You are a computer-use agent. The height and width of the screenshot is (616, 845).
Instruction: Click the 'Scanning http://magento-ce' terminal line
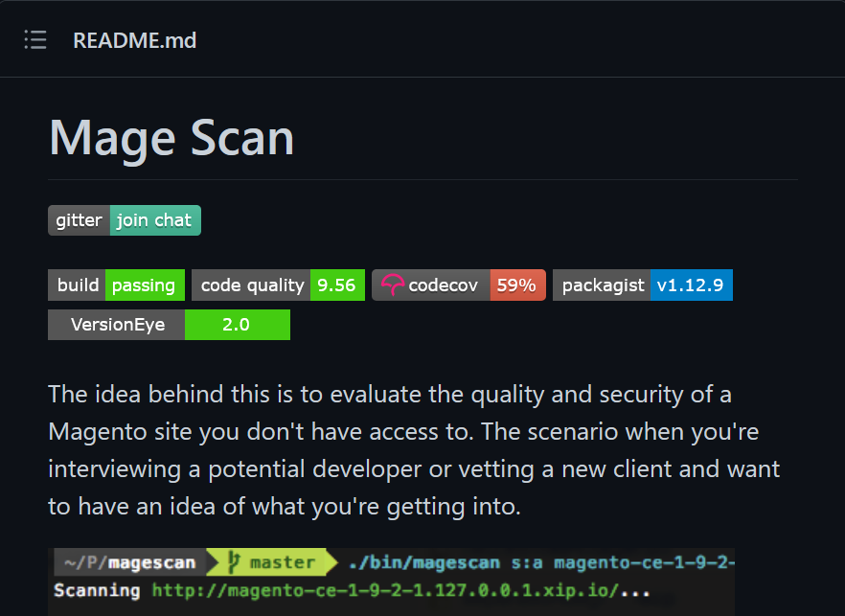pyautogui.click(x=352, y=591)
